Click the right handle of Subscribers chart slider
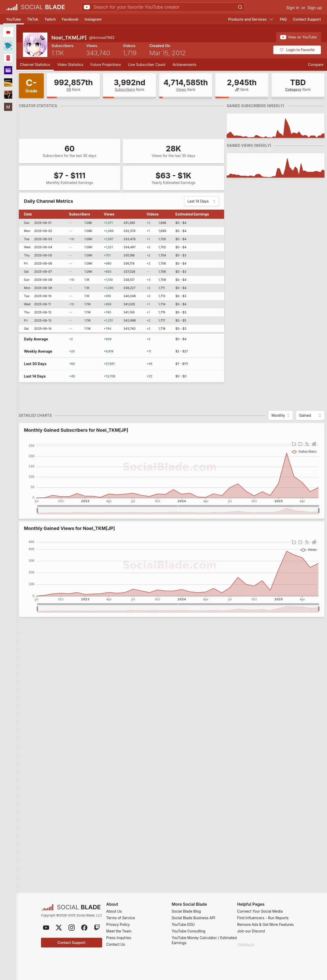Viewport: 327px width, 980px height. [x=319, y=511]
